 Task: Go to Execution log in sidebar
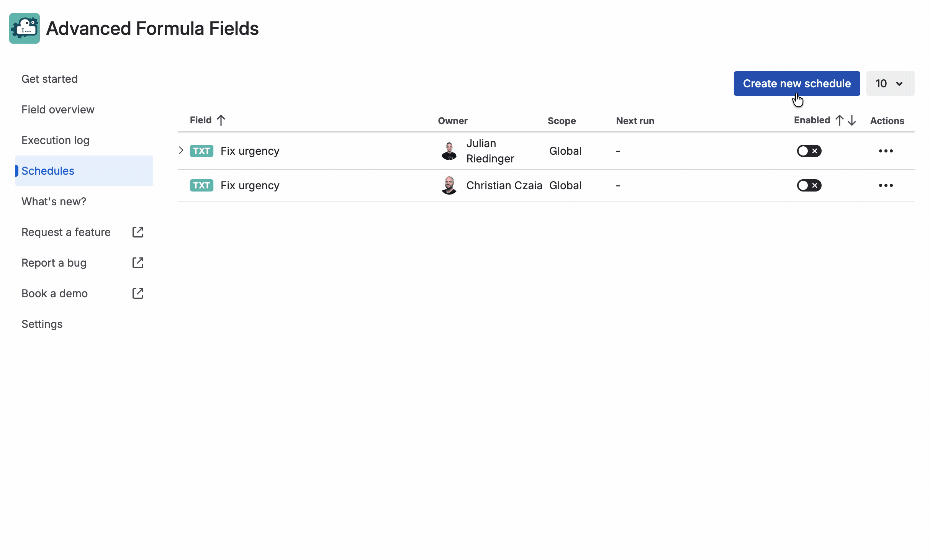coord(56,140)
